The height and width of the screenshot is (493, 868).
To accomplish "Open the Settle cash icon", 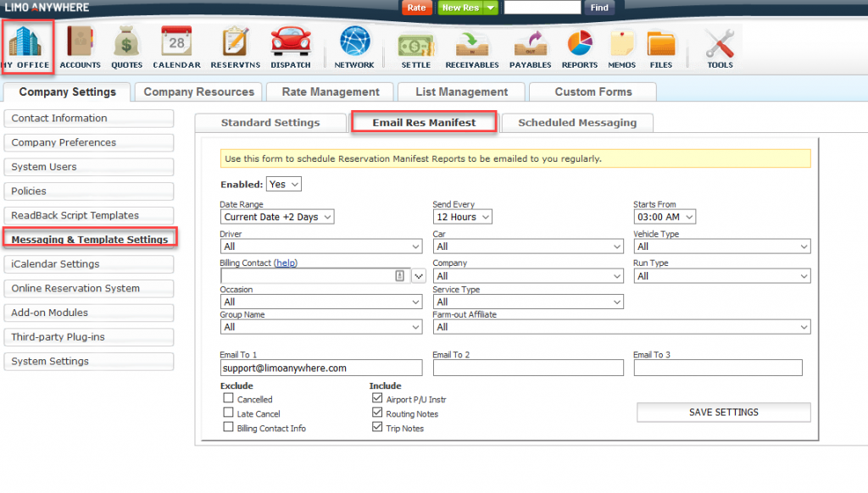I will point(415,42).
